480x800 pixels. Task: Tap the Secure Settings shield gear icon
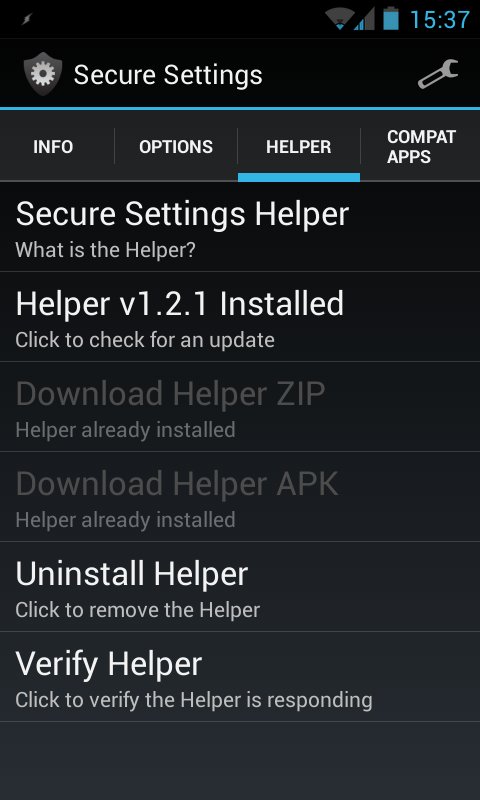(43, 74)
